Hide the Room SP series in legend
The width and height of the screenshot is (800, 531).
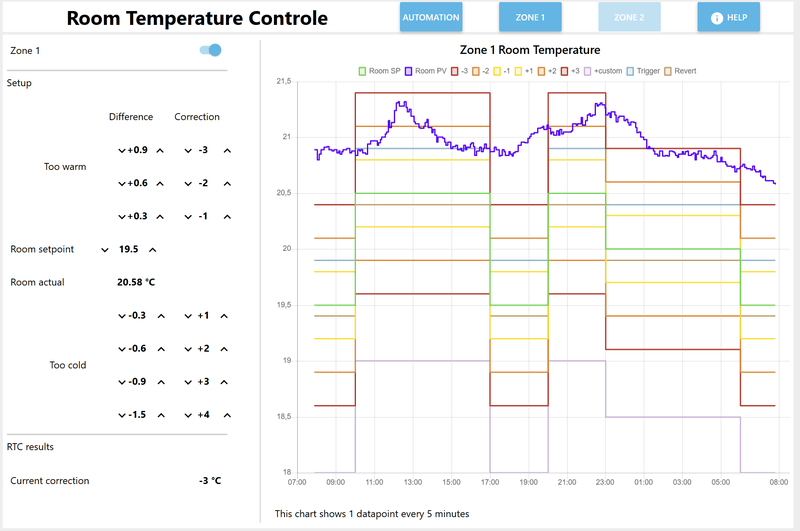pos(379,71)
